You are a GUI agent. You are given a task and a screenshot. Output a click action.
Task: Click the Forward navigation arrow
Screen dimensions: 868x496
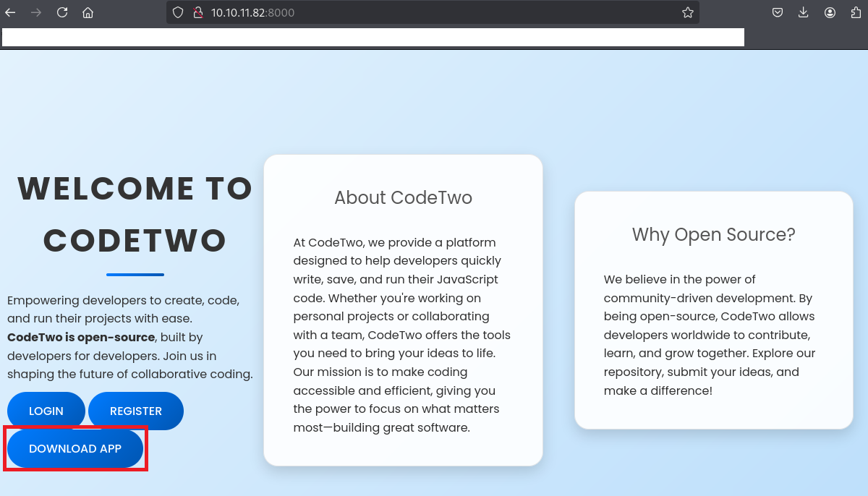tap(36, 12)
